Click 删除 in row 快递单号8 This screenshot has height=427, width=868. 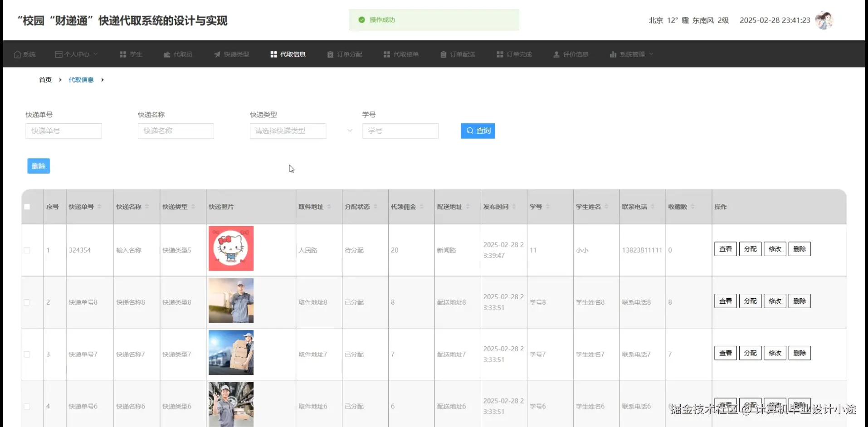pyautogui.click(x=800, y=301)
